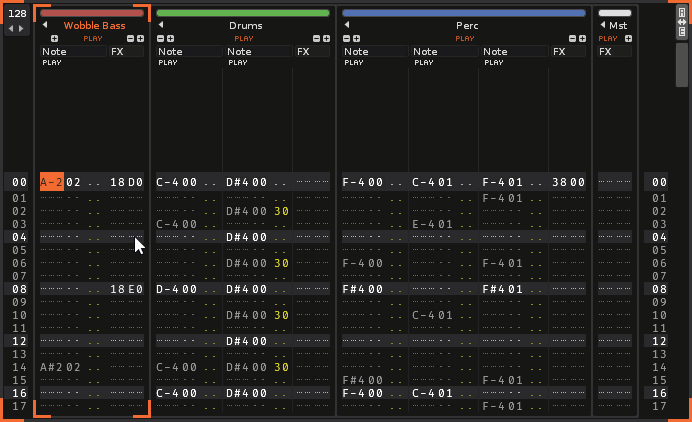692x422 pixels.
Task: Remove an FX column from Perc
Action: tap(572, 38)
